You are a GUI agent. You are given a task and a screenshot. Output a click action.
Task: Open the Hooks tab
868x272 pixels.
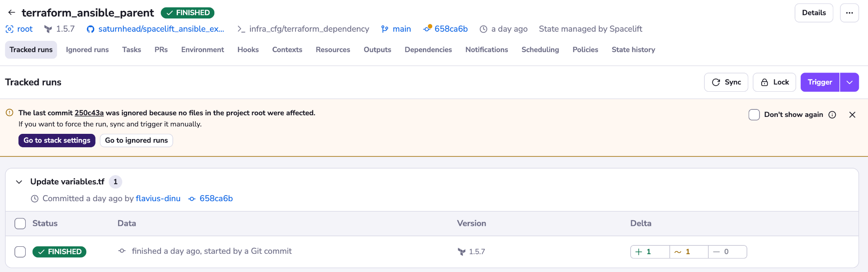click(x=248, y=50)
